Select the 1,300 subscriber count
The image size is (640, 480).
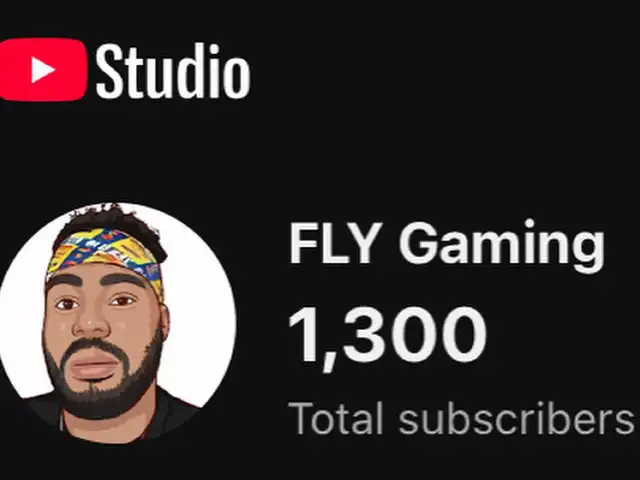pyautogui.click(x=388, y=337)
